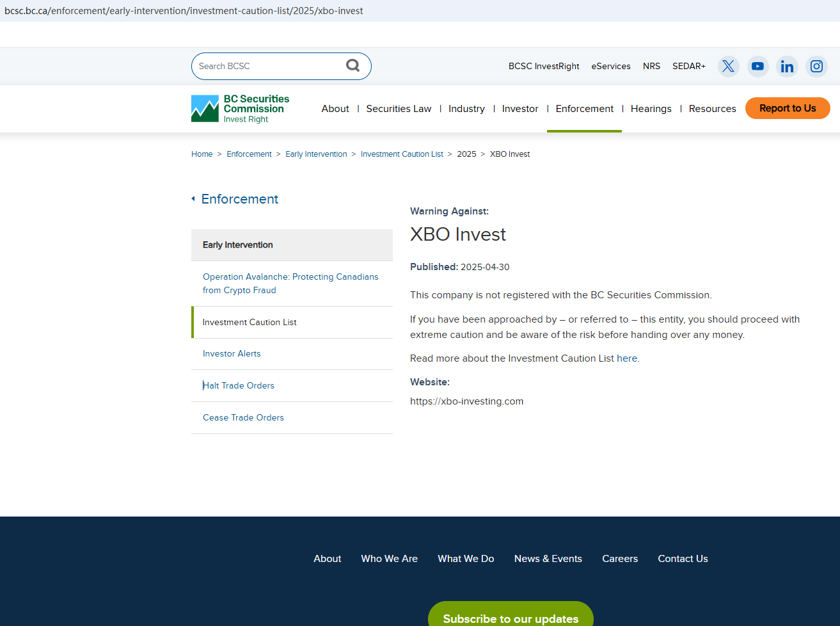Visit the BCSC LinkedIn icon

pos(787,66)
